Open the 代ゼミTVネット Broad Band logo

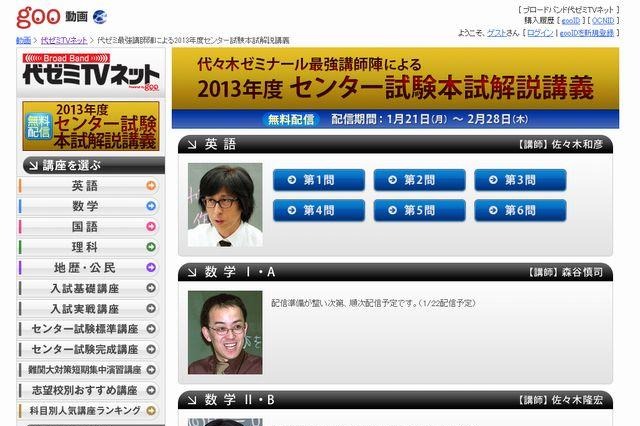pos(91,72)
